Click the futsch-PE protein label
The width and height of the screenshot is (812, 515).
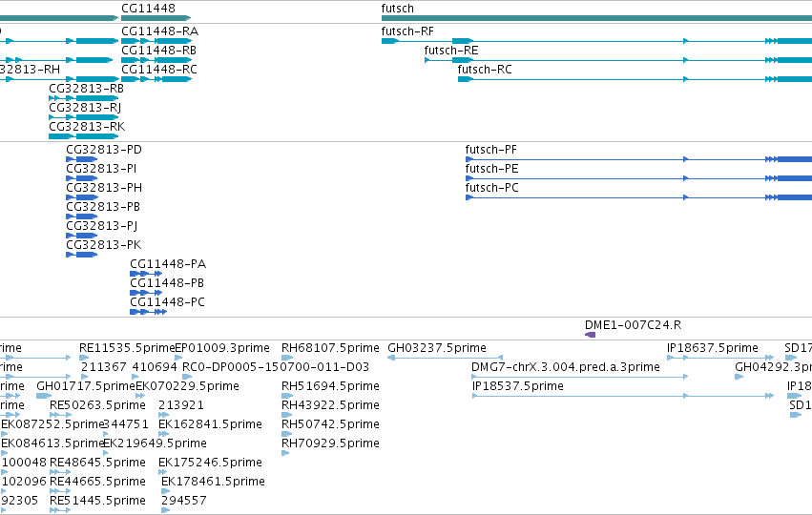coord(492,169)
